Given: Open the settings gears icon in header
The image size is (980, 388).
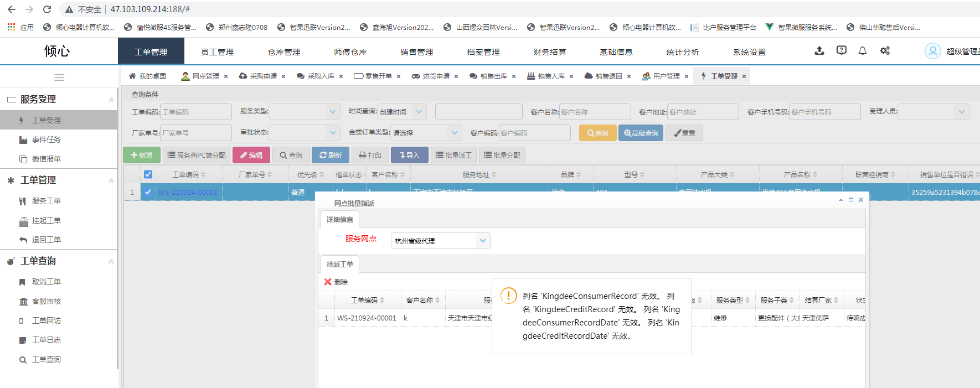Looking at the screenshot, I should [x=885, y=51].
